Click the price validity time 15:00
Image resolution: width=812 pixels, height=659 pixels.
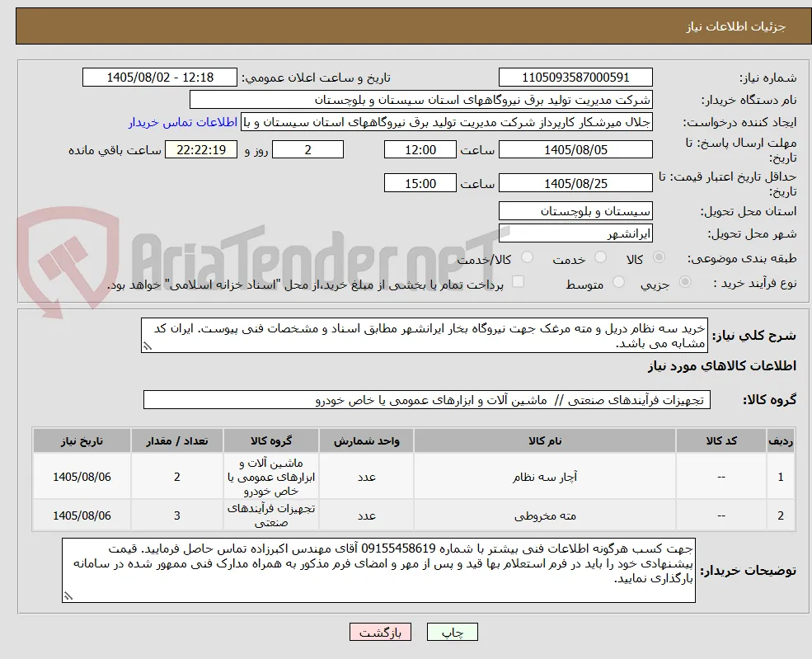pyautogui.click(x=420, y=183)
